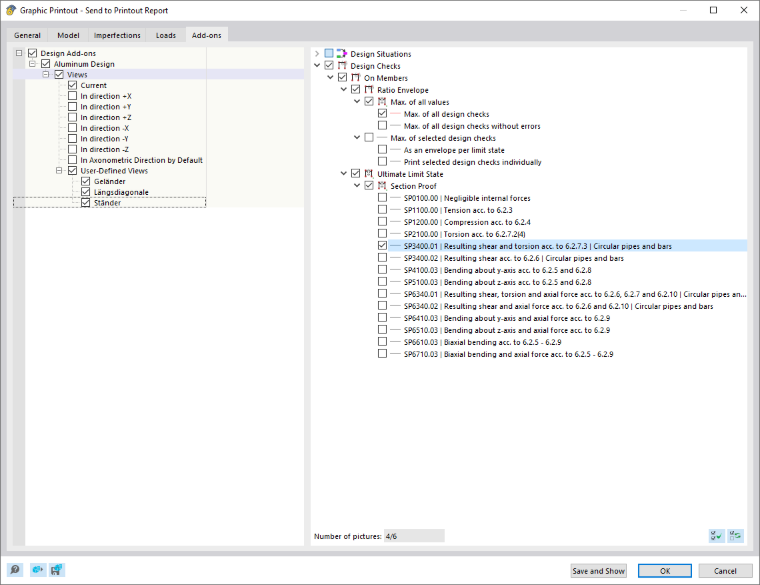Uncheck the Längsdiagonale view
Viewport: 760px width, 585px height.
[86, 192]
